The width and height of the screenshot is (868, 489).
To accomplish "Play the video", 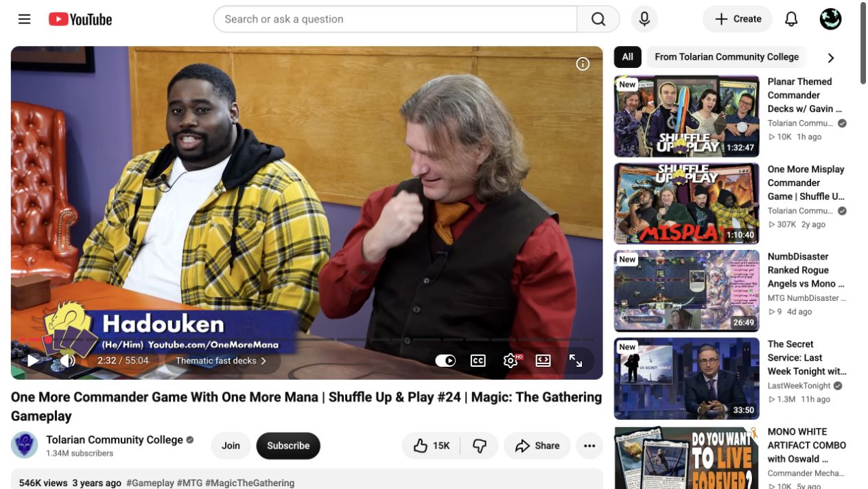I will [x=33, y=361].
